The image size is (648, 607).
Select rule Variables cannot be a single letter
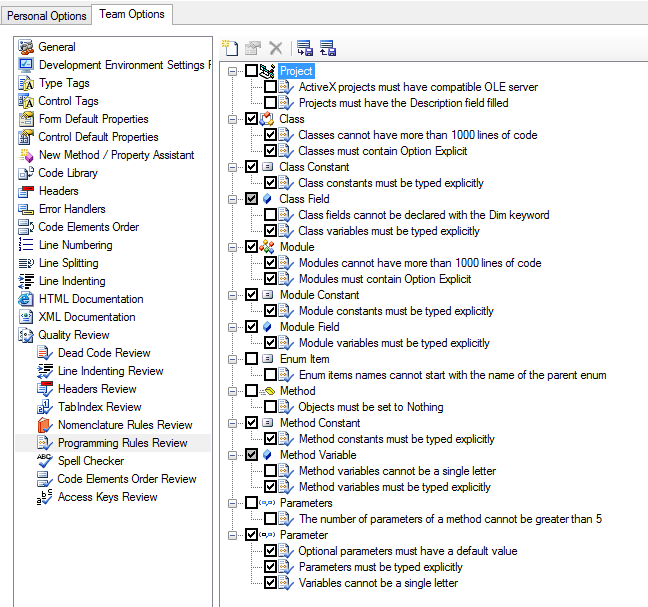378,583
